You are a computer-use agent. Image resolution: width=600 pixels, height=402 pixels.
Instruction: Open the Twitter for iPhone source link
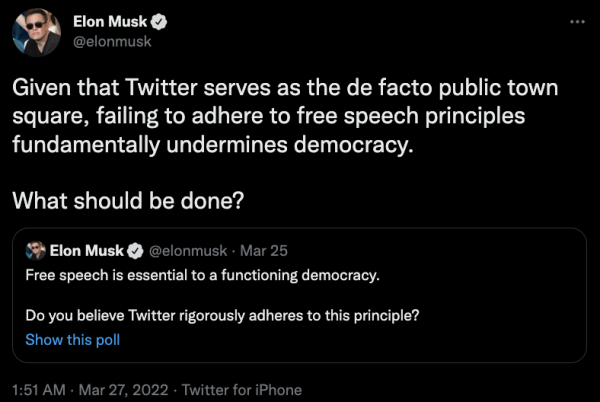pos(242,390)
